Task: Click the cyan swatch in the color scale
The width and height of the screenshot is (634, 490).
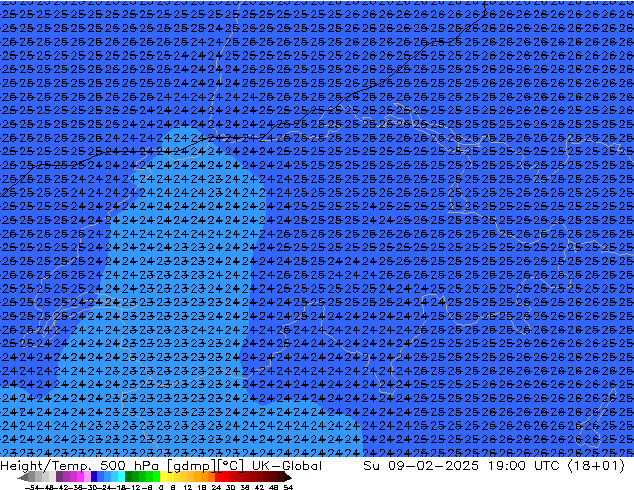Action: click(121, 477)
